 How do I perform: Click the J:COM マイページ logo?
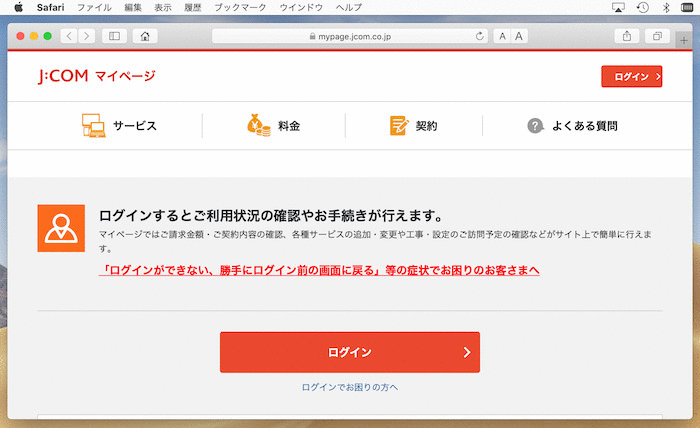coord(96,76)
